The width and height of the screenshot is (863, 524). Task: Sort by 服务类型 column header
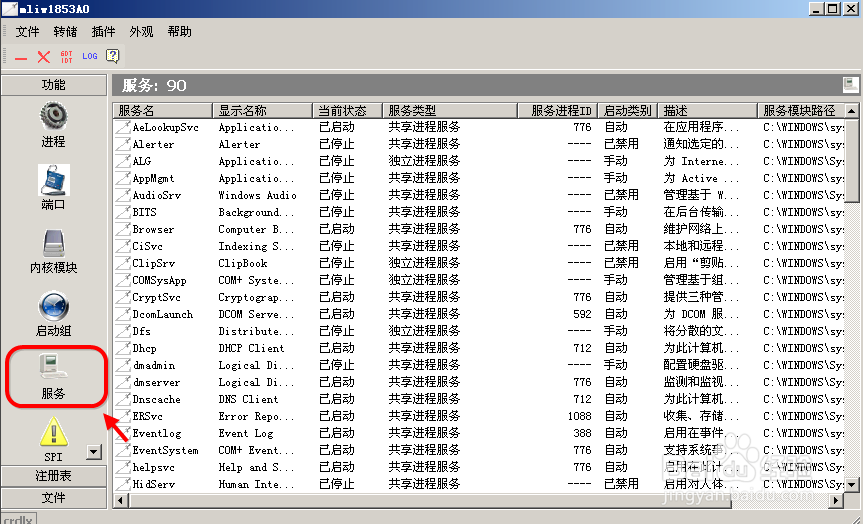pos(450,111)
